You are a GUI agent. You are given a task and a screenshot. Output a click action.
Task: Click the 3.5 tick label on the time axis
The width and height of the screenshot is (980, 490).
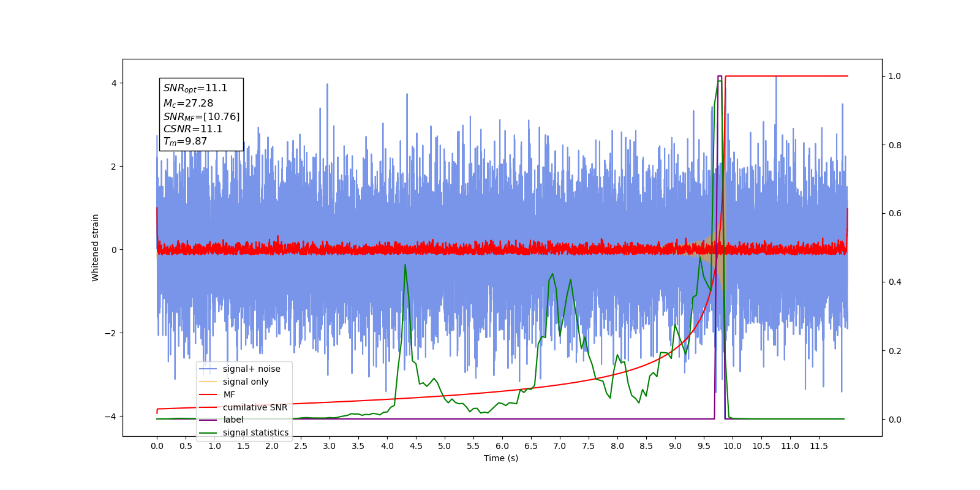pos(358,446)
